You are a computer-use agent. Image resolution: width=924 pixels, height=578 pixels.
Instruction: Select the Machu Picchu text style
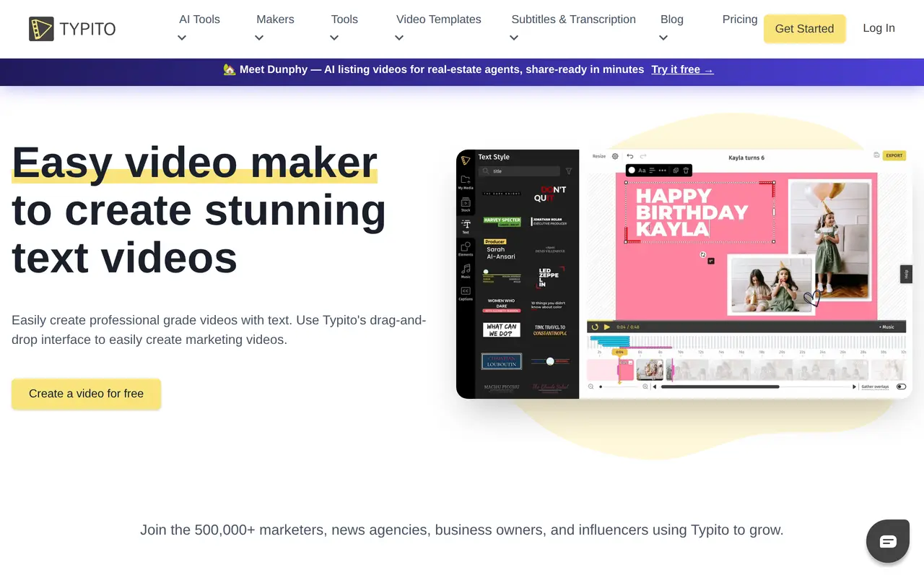[x=502, y=387]
